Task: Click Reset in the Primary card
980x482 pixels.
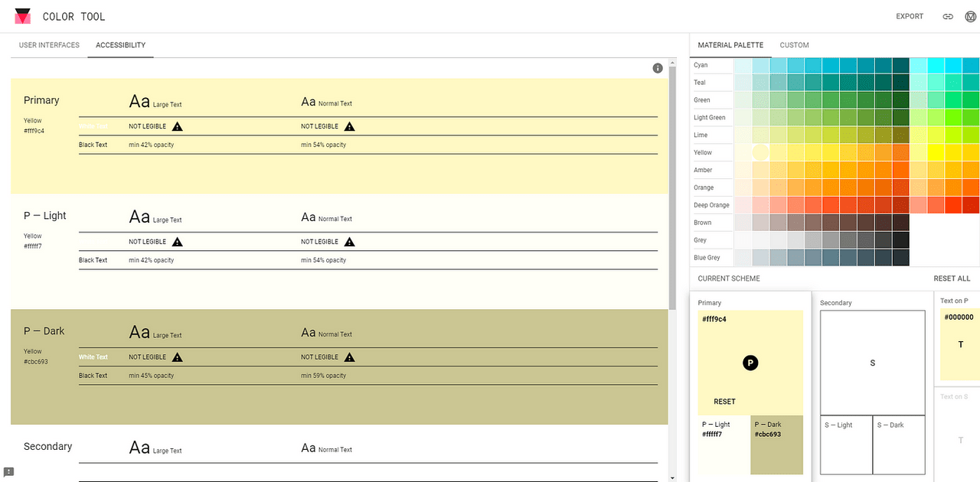Action: (x=724, y=402)
